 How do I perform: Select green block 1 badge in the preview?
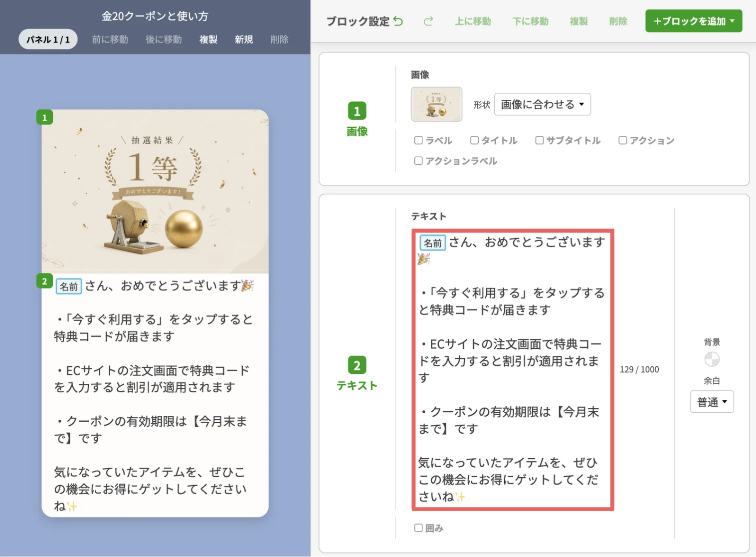click(x=44, y=117)
